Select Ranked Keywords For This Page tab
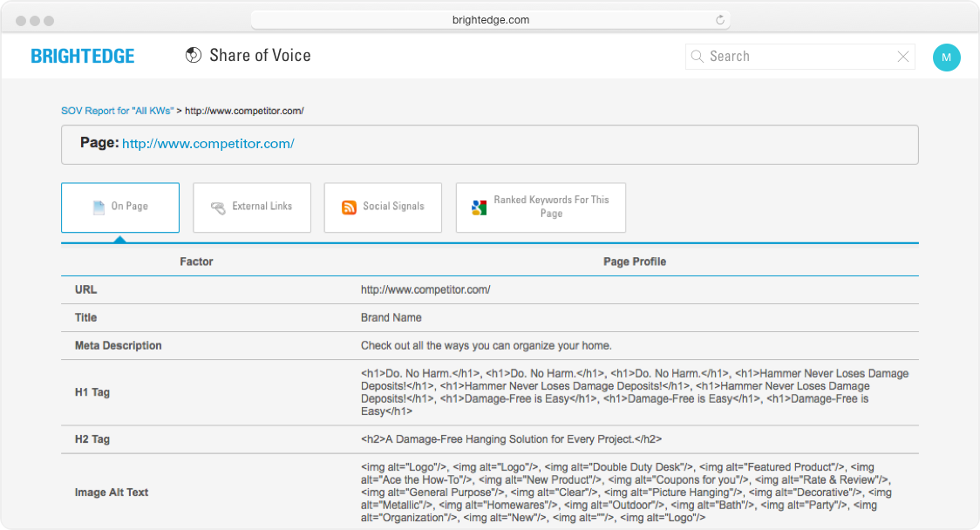 pos(541,207)
